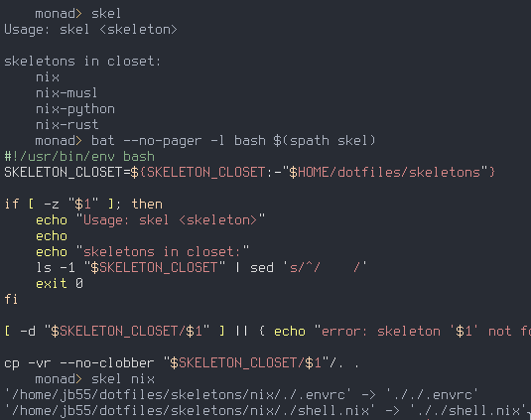Screen dimensions: 531x420
Task: Click the closing 'fi' keyword
Action: 11,300
